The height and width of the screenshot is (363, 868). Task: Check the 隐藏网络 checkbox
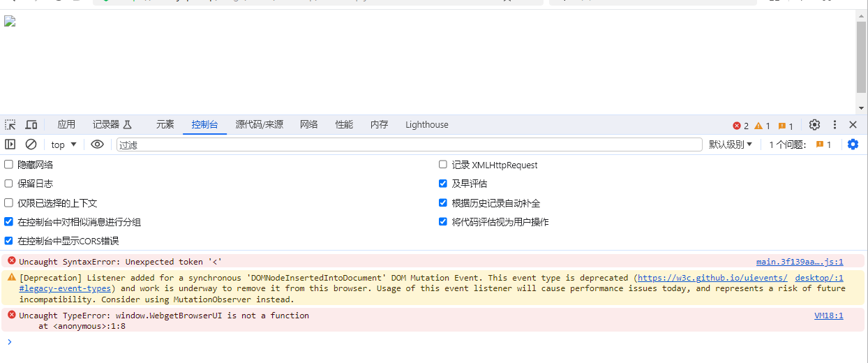click(8, 165)
